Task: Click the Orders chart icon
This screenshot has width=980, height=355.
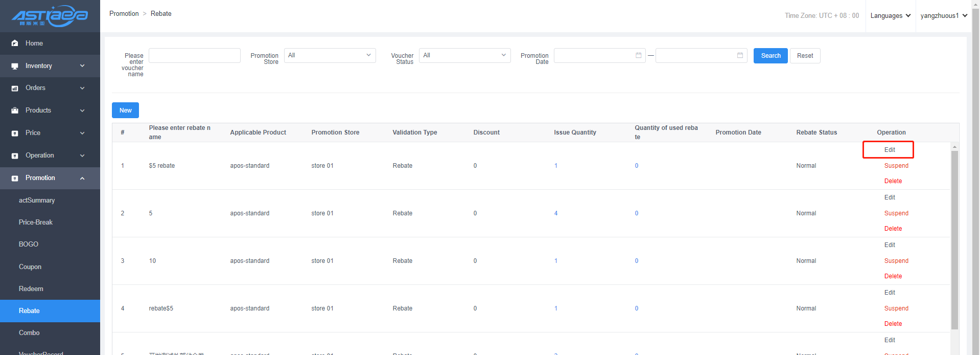Action: point(15,88)
